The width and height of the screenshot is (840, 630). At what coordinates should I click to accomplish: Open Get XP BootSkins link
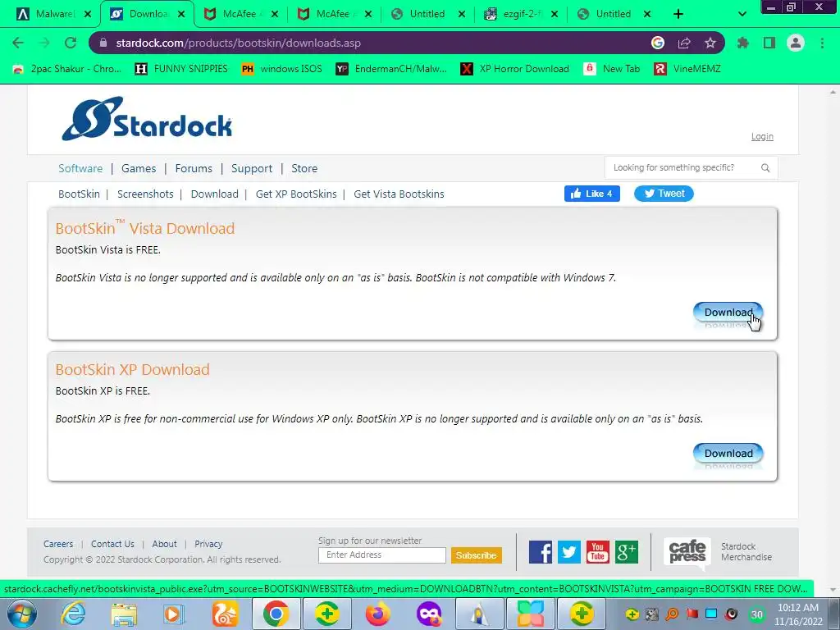(296, 194)
